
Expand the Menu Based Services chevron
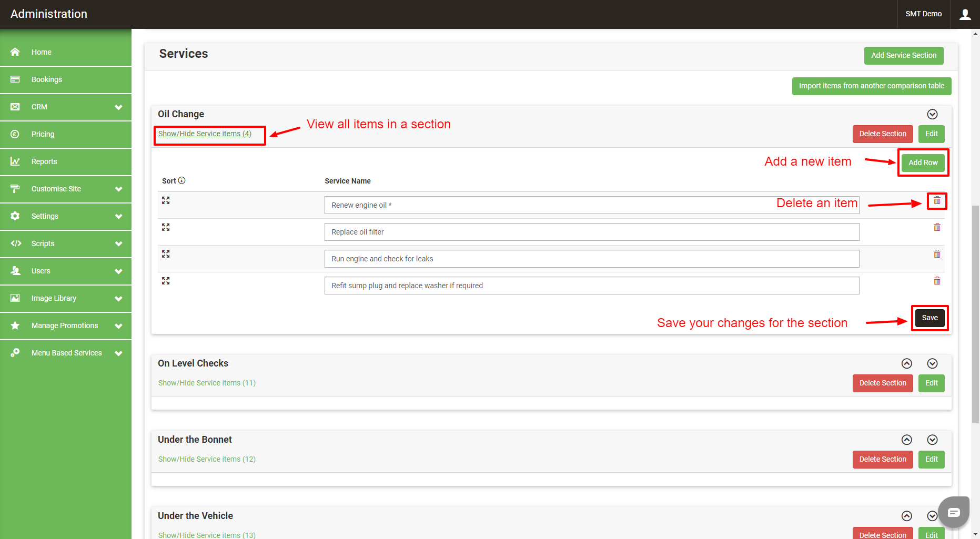coord(118,353)
